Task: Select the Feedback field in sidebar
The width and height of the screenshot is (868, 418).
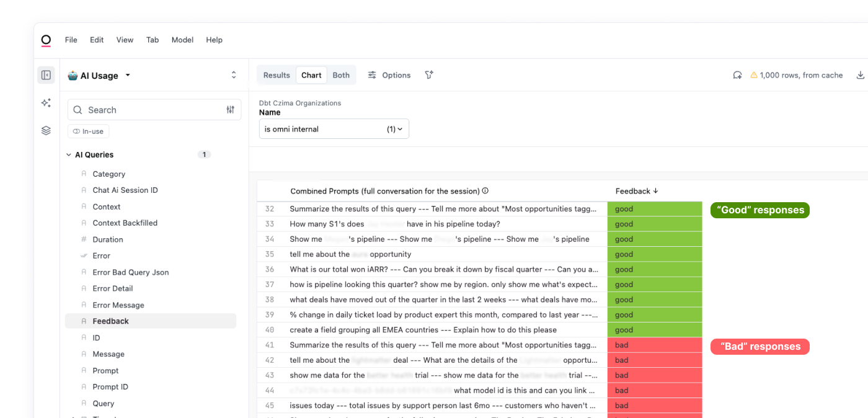Action: (110, 321)
